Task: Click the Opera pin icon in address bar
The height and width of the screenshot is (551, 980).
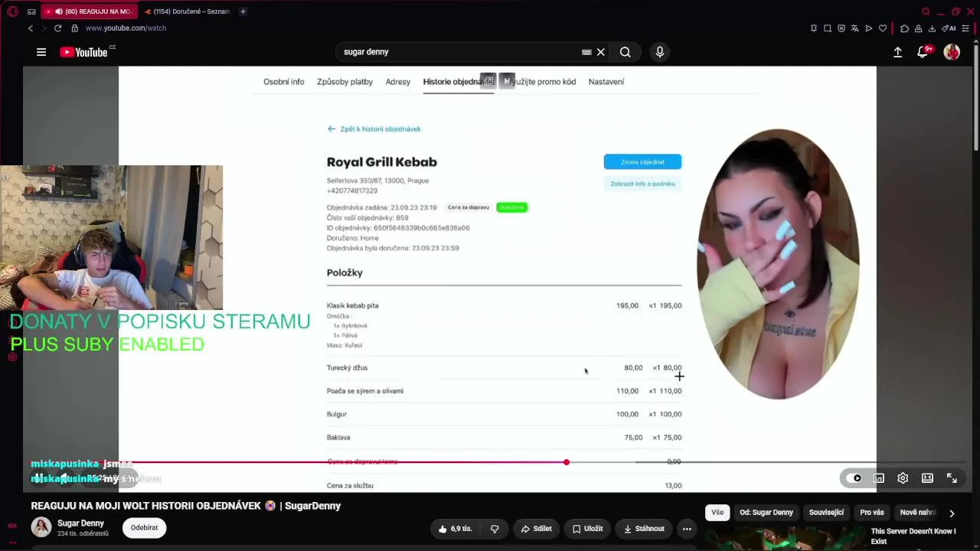Action: pos(814,28)
